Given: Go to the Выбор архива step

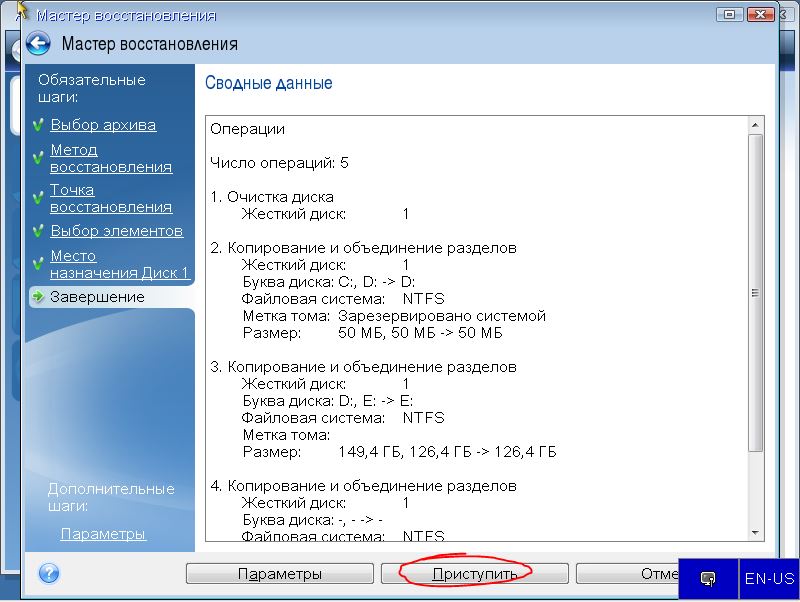Looking at the screenshot, I should [x=103, y=125].
